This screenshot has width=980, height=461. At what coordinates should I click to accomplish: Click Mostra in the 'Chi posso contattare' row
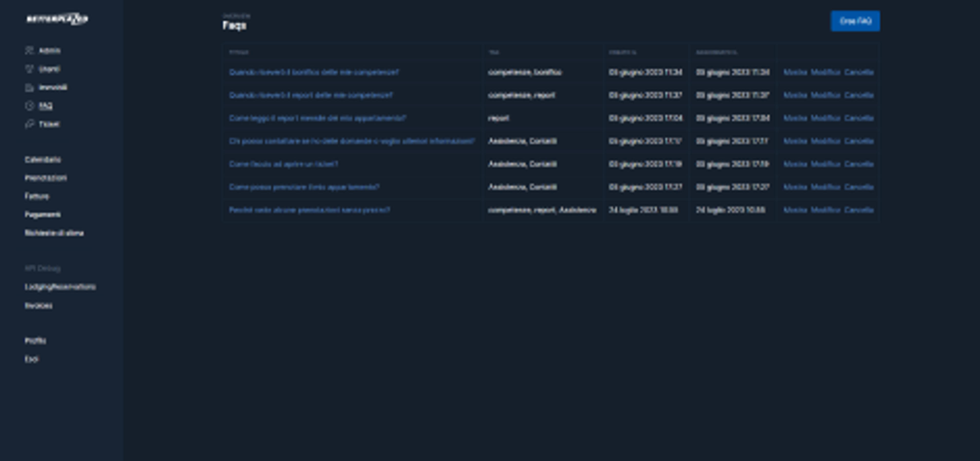[795, 141]
